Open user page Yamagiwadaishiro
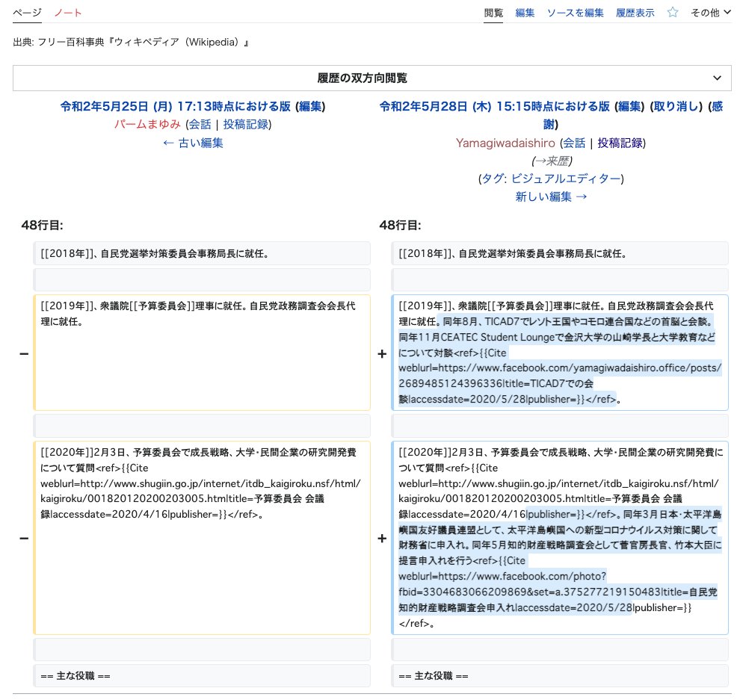 [505, 143]
